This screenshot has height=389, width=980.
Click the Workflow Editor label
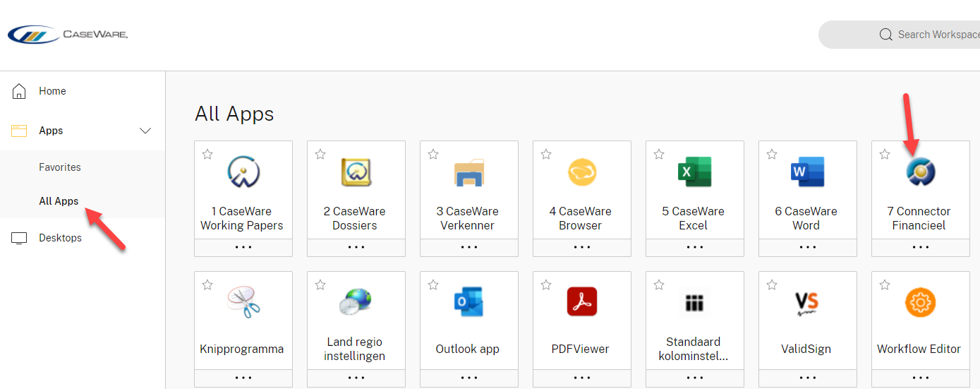coord(919,349)
